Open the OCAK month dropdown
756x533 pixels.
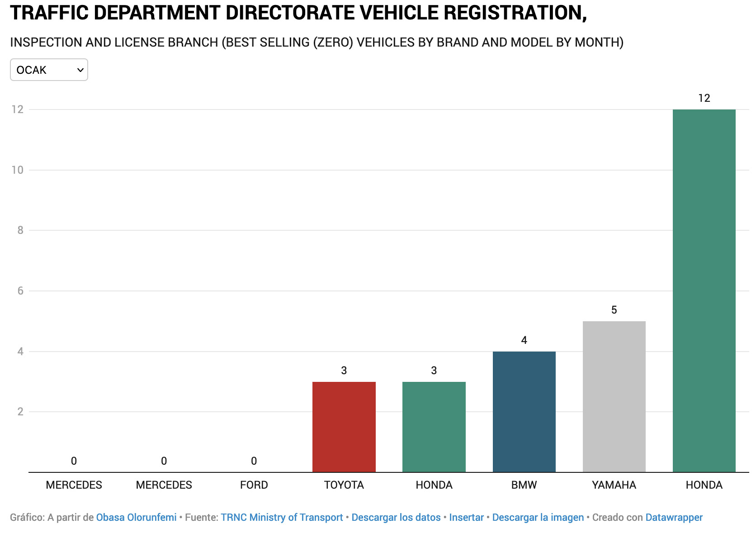point(49,70)
